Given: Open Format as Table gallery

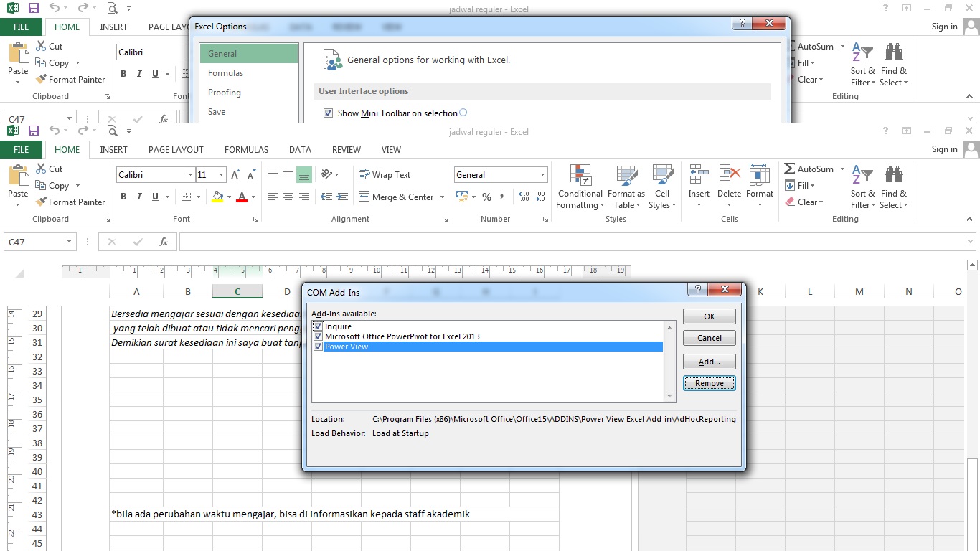Looking at the screenshot, I should pos(626,187).
